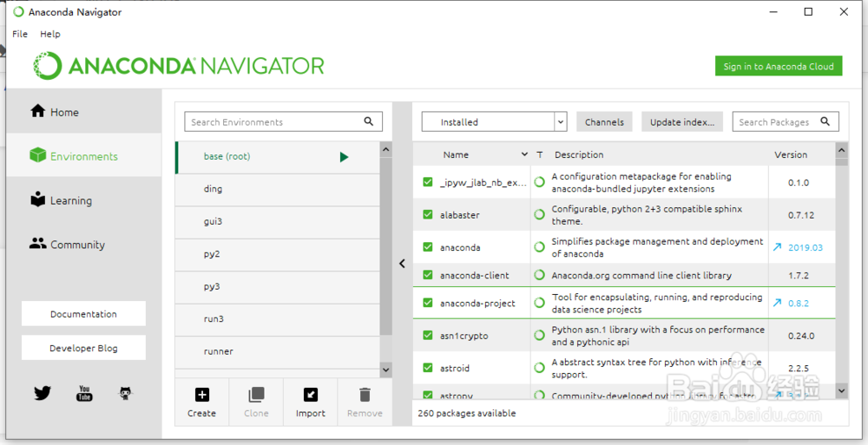Click the environments list scroll-up arrow
This screenshot has width=868, height=445.
click(386, 149)
